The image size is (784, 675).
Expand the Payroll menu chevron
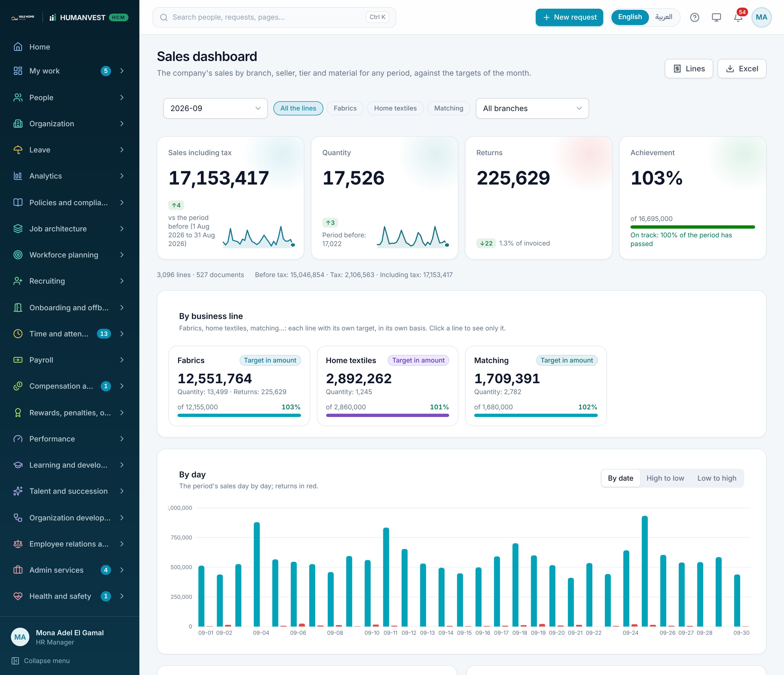click(x=122, y=360)
